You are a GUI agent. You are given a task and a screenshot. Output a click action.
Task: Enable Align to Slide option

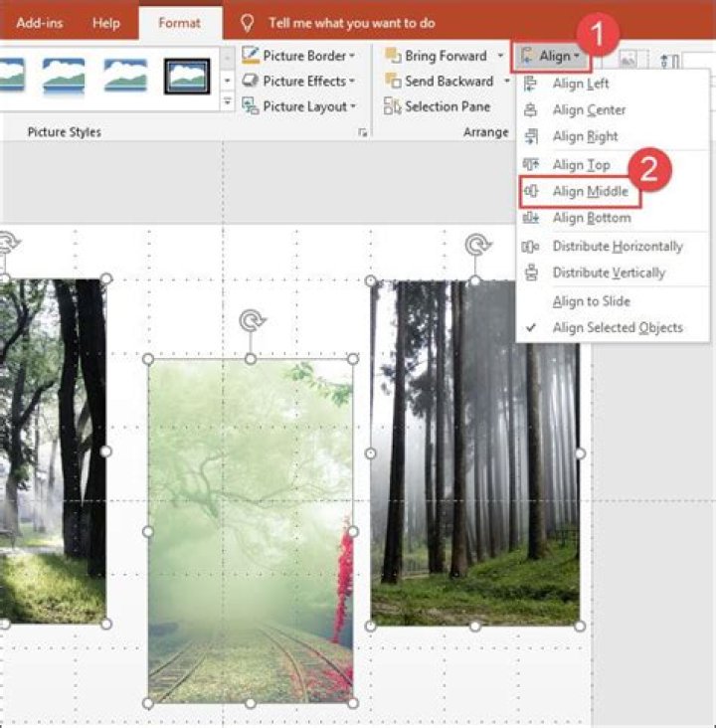click(x=591, y=301)
